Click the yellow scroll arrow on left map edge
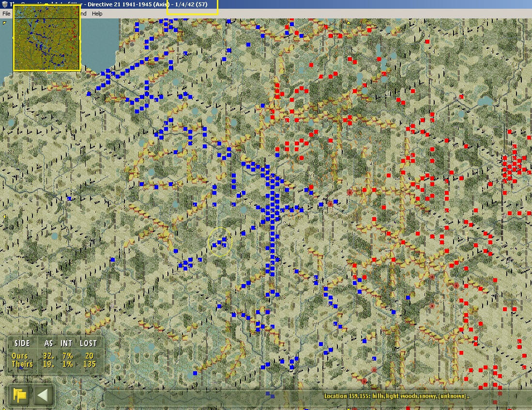This screenshot has height=410, width=532. [x=4, y=216]
